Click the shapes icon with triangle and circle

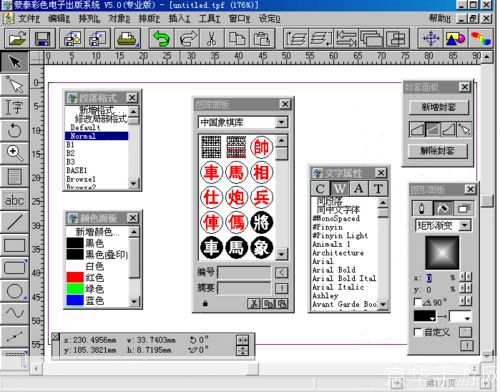tap(455, 39)
